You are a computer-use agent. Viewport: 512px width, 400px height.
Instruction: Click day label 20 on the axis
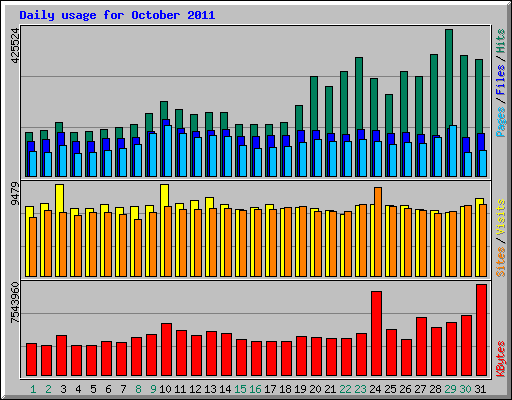tap(315, 389)
